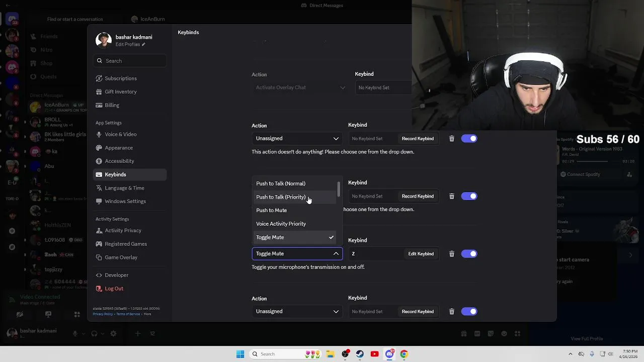Screen dimensions: 644x362
Task: Click the Registered Games controller icon
Action: click(99, 244)
